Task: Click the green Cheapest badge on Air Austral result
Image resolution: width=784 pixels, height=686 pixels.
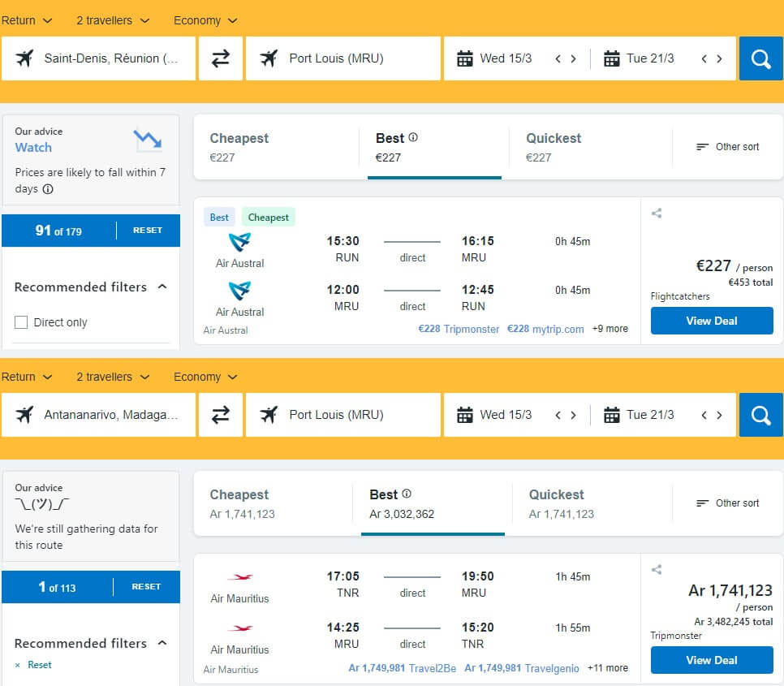Action: tap(269, 217)
